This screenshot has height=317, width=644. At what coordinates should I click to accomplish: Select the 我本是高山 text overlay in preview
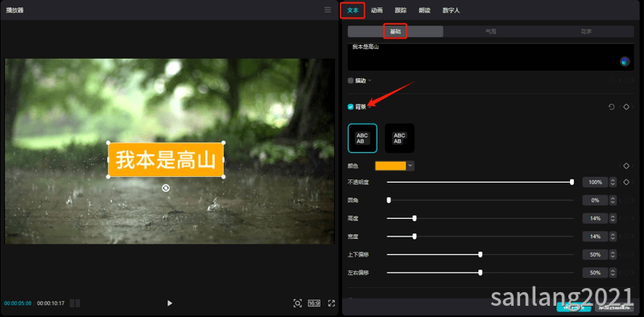166,160
